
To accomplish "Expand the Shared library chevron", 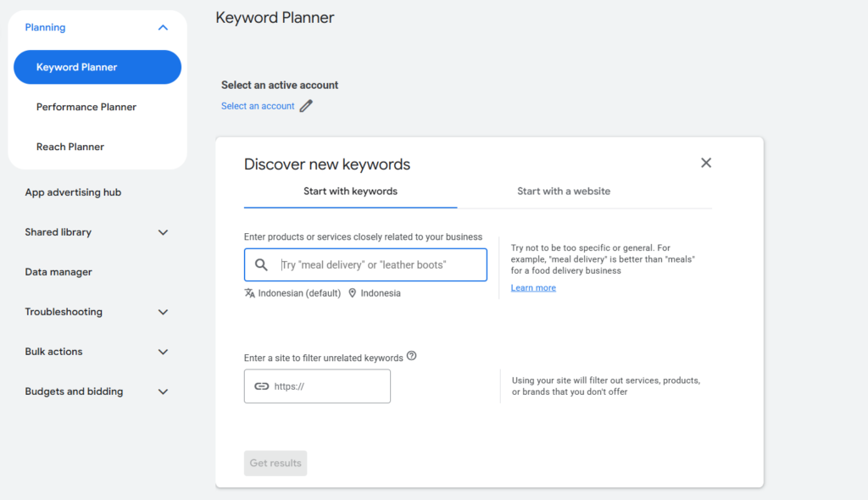I will (163, 232).
